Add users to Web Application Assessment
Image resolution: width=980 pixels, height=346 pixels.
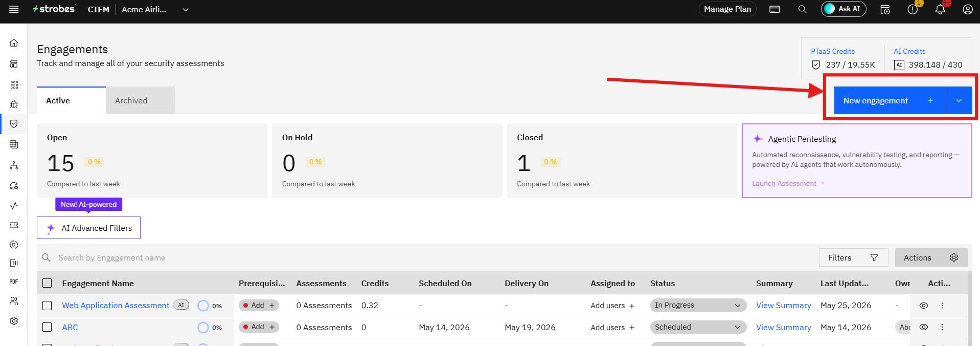tap(612, 306)
